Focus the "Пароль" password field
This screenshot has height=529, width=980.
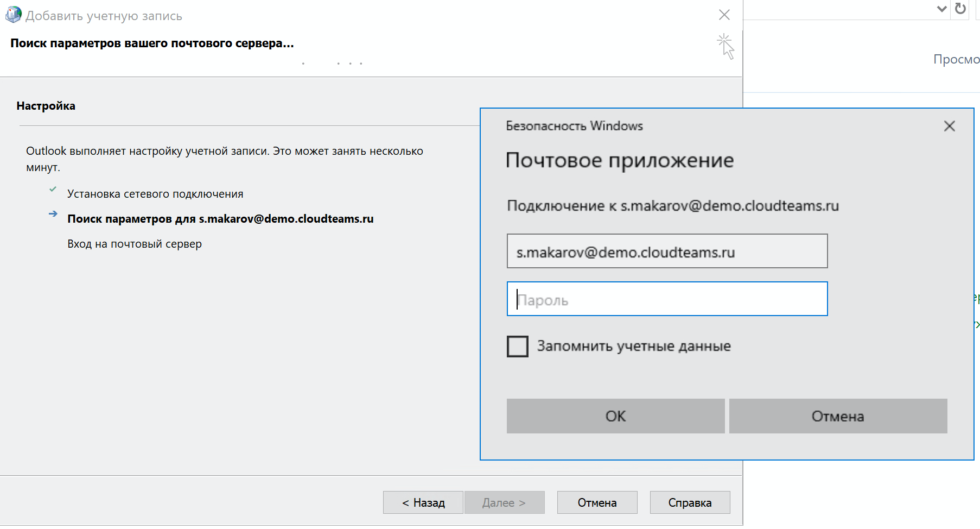coord(667,299)
